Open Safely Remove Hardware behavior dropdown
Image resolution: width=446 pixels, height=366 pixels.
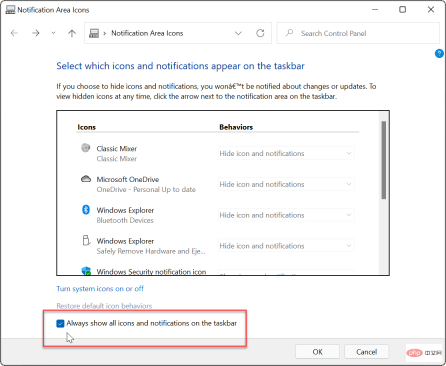coord(286,246)
